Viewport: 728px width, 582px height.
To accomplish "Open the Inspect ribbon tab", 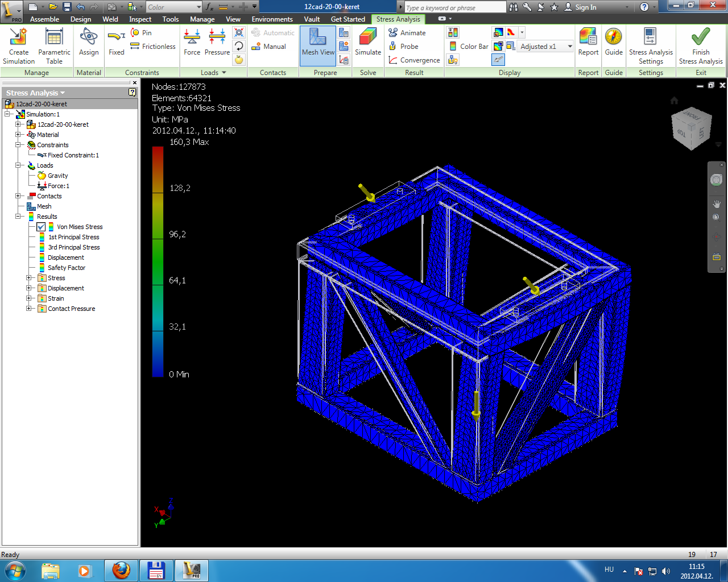I will coord(140,19).
